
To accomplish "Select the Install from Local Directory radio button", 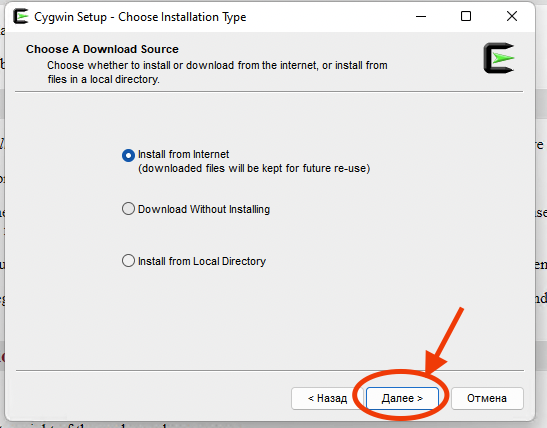I will coord(128,261).
